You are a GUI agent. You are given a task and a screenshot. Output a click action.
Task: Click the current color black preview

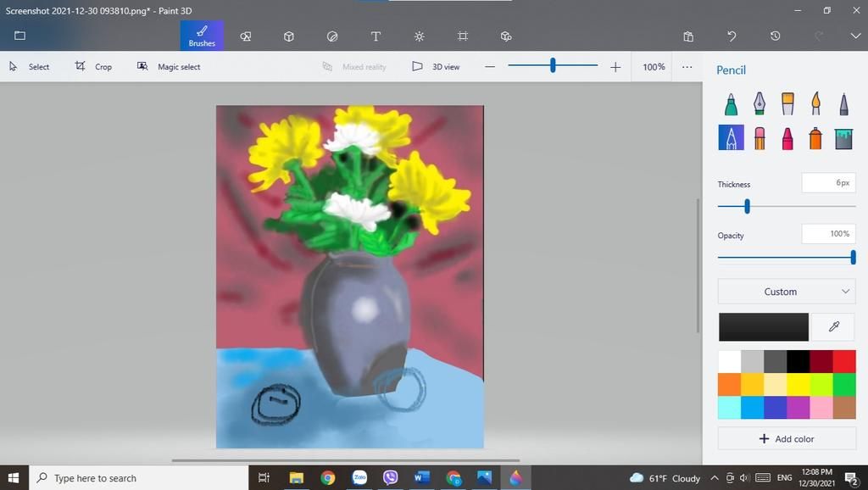[764, 326]
